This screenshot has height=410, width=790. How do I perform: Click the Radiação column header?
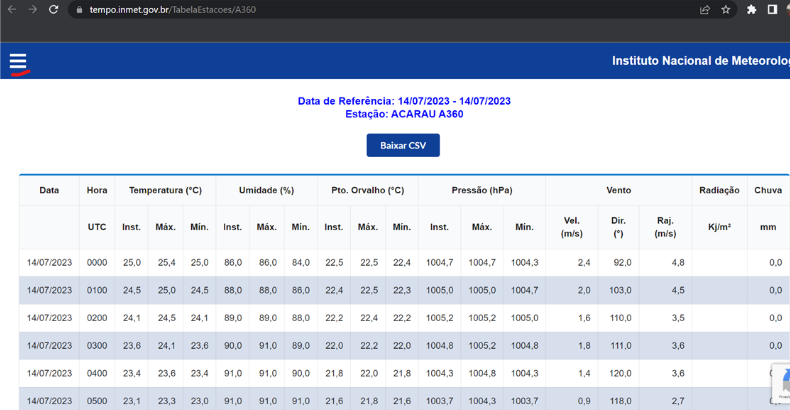click(719, 190)
